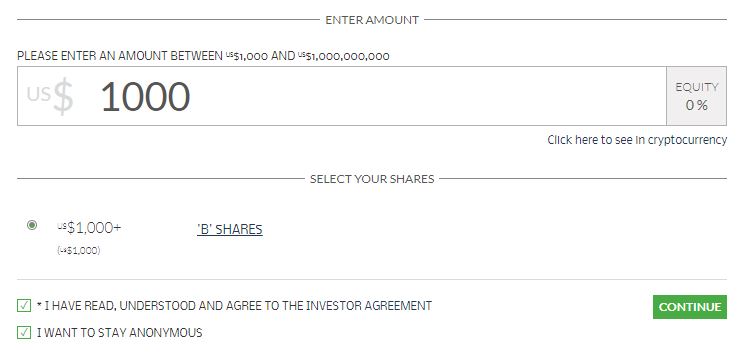Toggle the investor agreement checkbox

point(24,305)
